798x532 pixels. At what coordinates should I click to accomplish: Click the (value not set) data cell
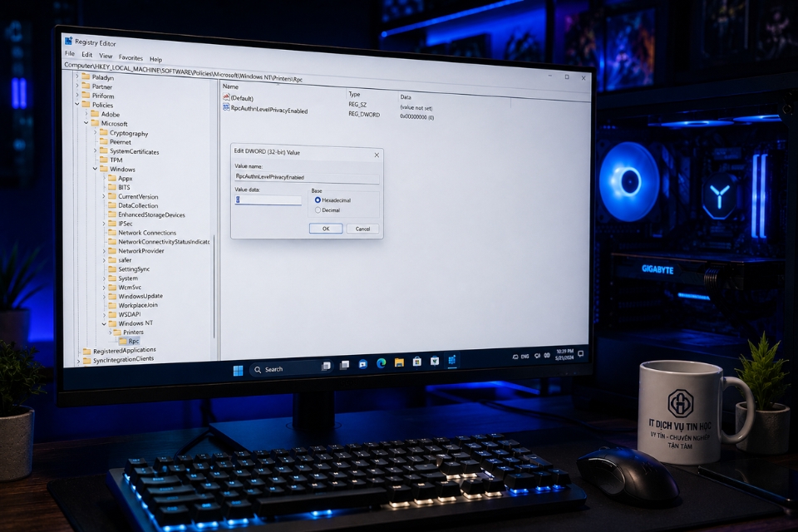[416, 107]
